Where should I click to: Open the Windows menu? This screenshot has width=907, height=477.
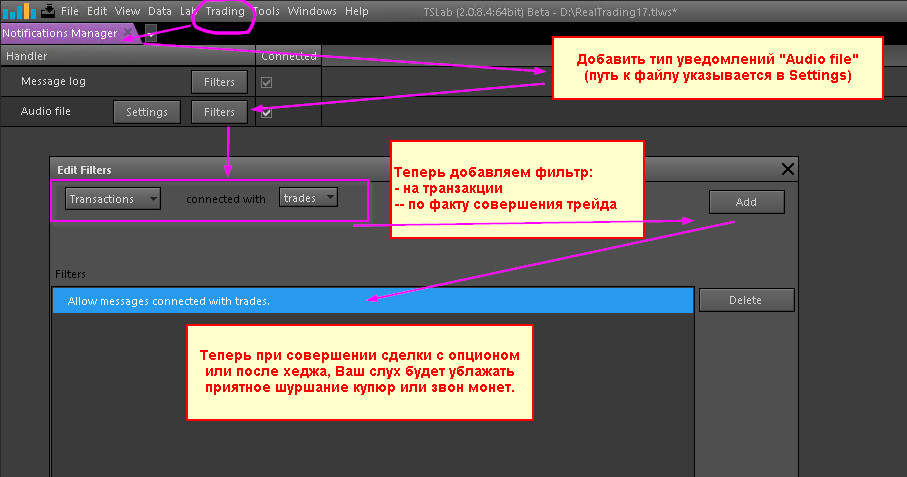click(x=312, y=11)
